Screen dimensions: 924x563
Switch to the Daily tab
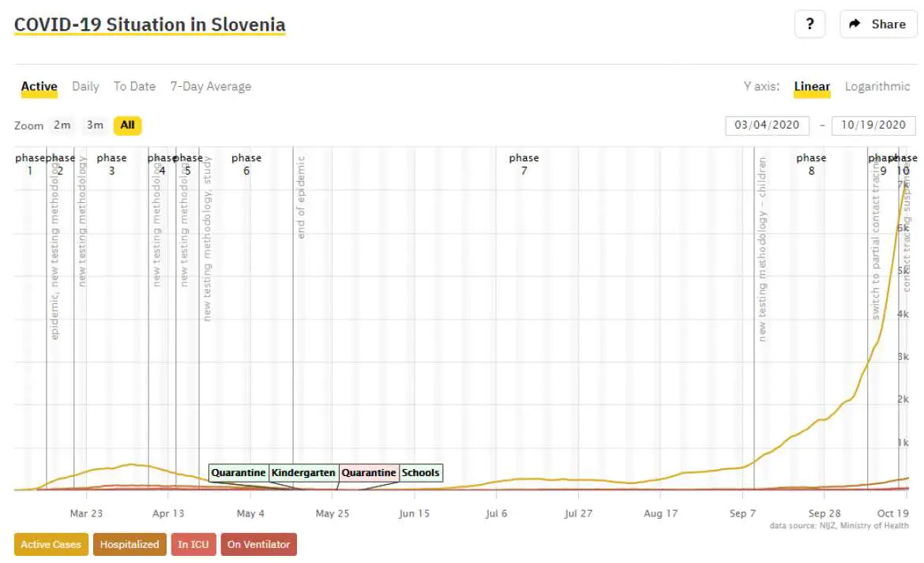click(x=85, y=87)
